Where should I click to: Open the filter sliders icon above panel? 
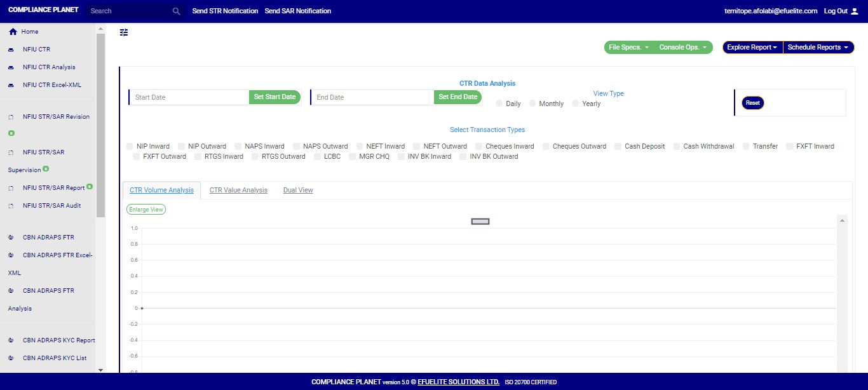pyautogui.click(x=124, y=33)
